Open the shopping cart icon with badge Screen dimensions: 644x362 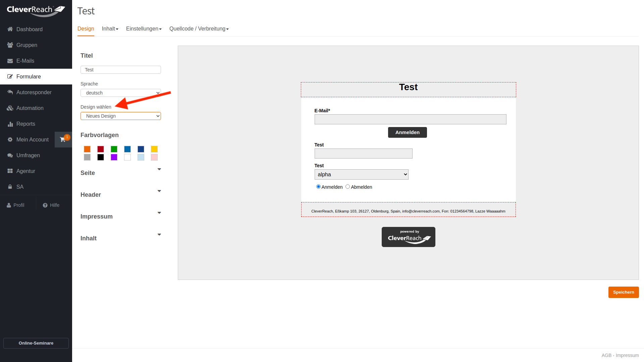pyautogui.click(x=63, y=139)
